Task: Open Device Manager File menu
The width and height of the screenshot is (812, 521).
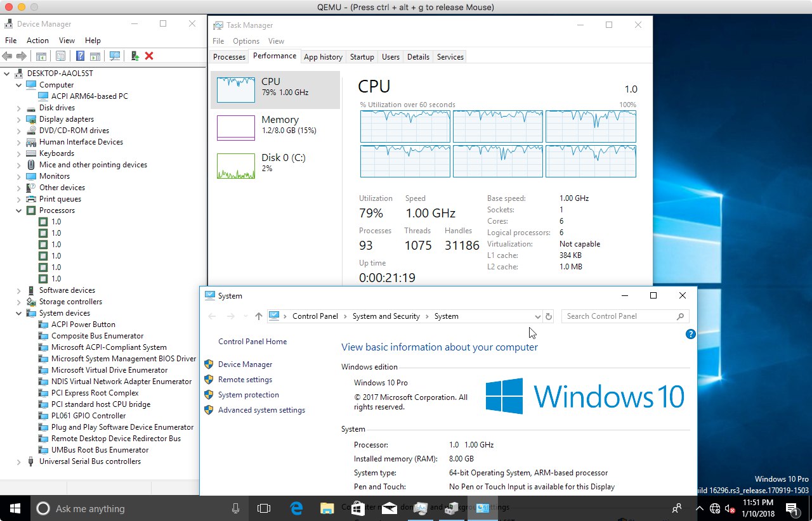Action: coord(11,41)
